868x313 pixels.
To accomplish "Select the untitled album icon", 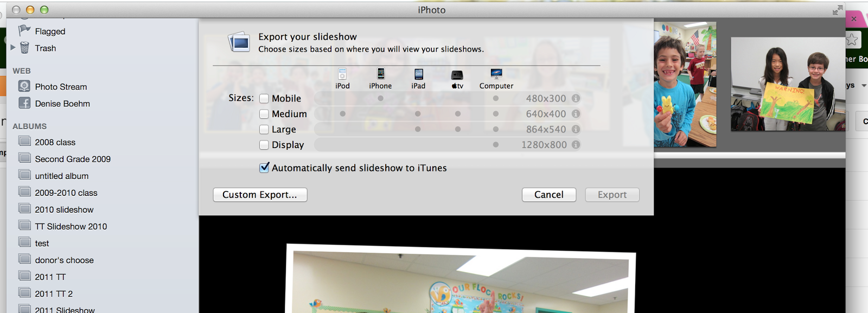I will (24, 175).
